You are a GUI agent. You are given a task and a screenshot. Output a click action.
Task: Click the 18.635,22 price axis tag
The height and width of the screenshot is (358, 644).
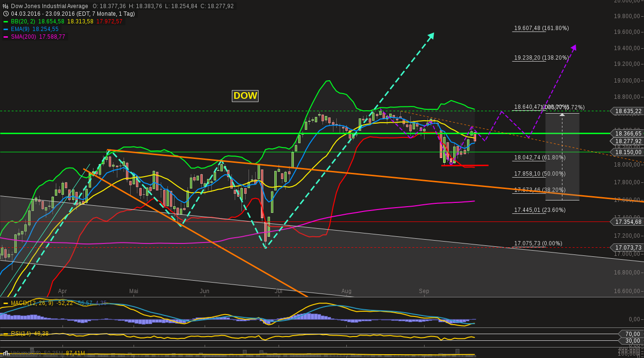coord(627,111)
